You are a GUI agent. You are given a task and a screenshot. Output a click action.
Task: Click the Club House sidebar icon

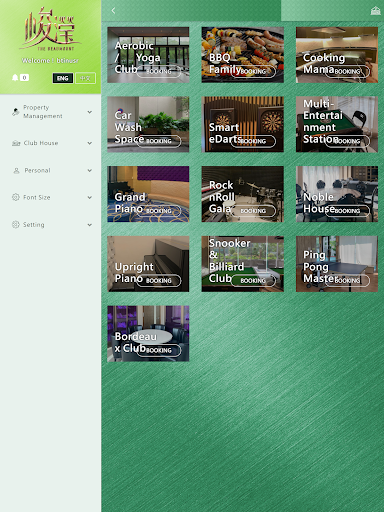pyautogui.click(x=16, y=143)
